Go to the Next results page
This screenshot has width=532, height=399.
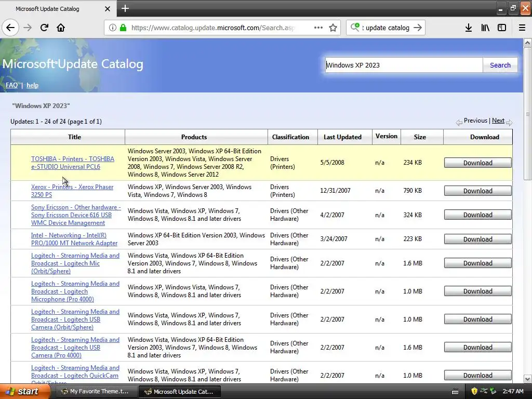pos(498,121)
